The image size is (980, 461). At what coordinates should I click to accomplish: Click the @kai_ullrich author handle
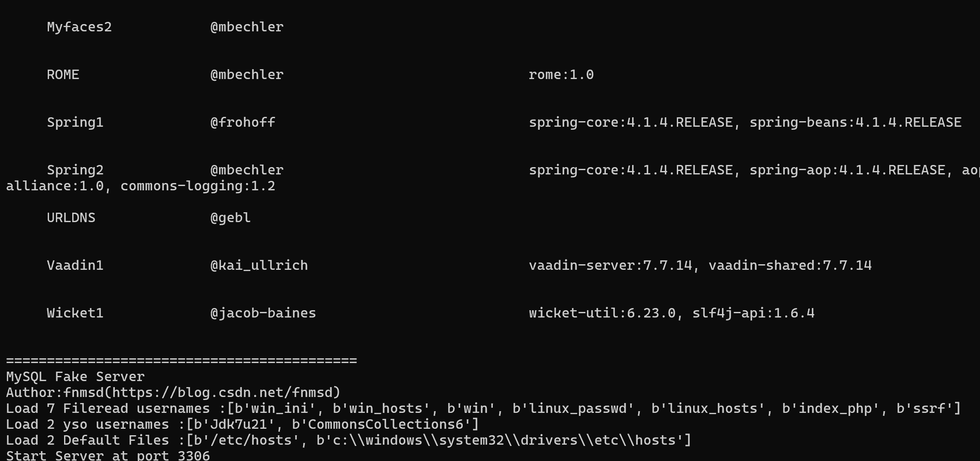click(259, 266)
